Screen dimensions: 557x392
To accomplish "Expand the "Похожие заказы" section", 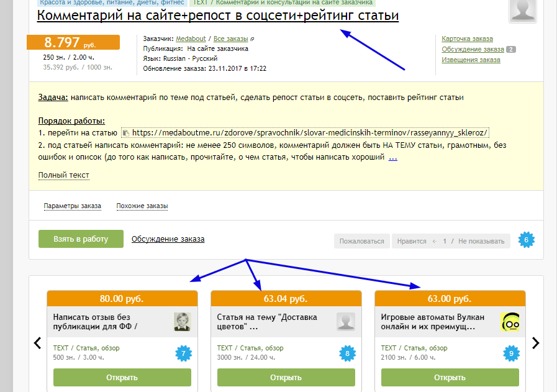I will (x=142, y=206).
